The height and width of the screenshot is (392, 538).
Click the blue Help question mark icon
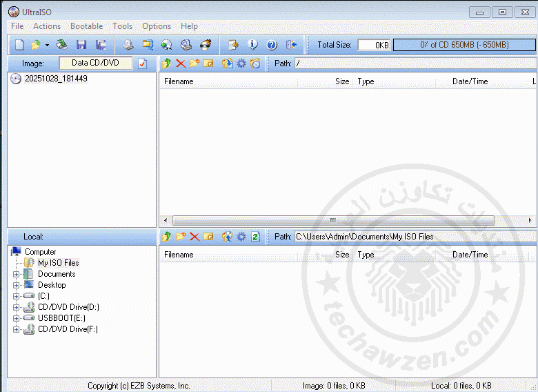pos(272,45)
